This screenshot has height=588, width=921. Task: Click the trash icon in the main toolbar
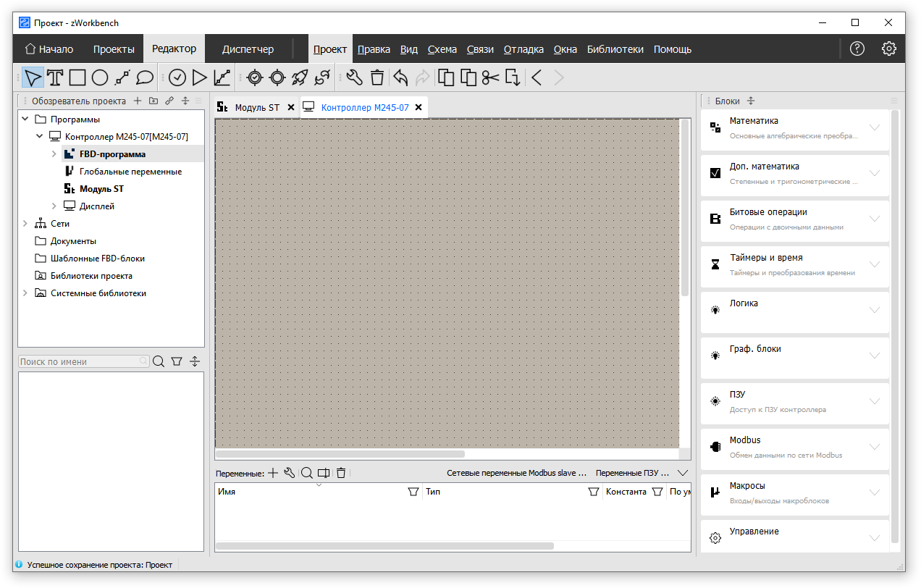pos(377,77)
